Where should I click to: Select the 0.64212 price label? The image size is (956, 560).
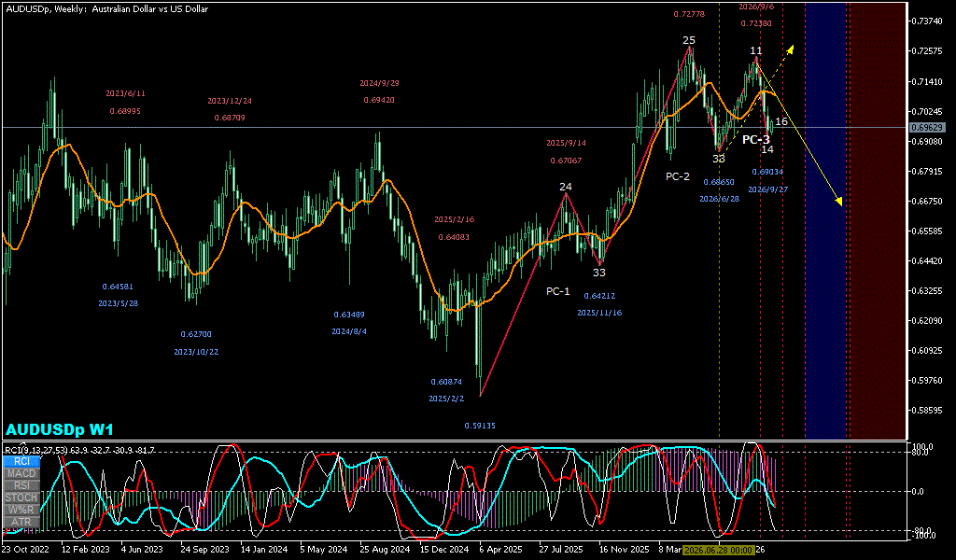599,296
